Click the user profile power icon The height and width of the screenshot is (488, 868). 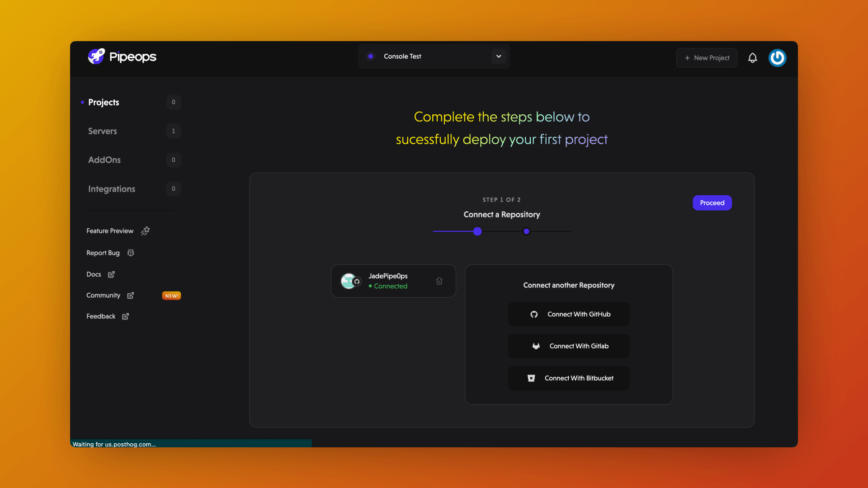tap(778, 58)
